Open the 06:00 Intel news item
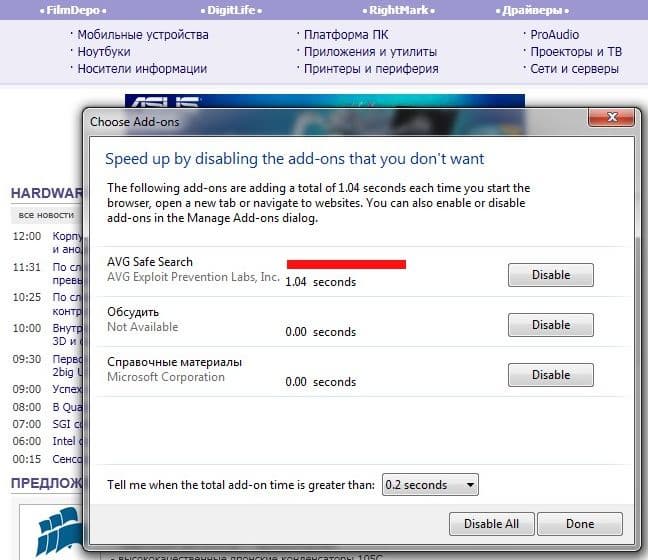Screen dimensions: 648x560 [67, 441]
